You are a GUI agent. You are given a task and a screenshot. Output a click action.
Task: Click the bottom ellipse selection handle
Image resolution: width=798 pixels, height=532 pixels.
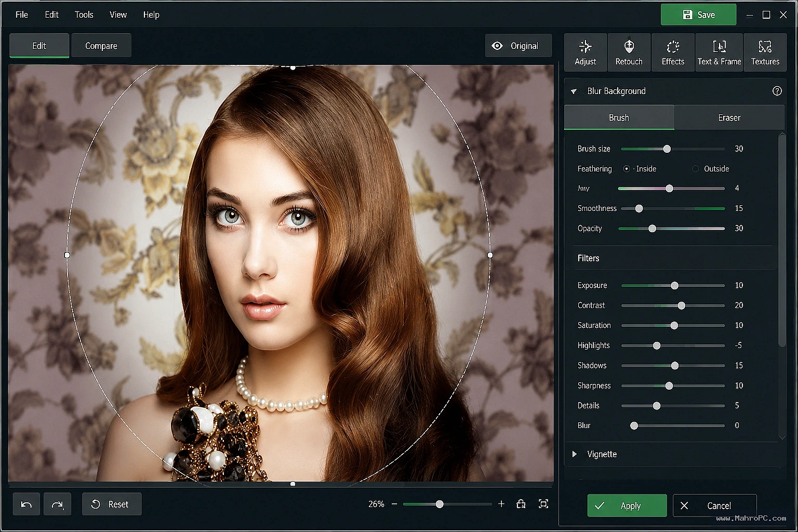click(293, 484)
